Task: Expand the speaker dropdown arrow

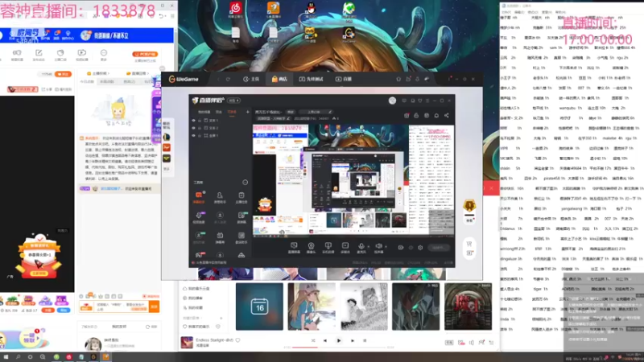Action: [386, 247]
